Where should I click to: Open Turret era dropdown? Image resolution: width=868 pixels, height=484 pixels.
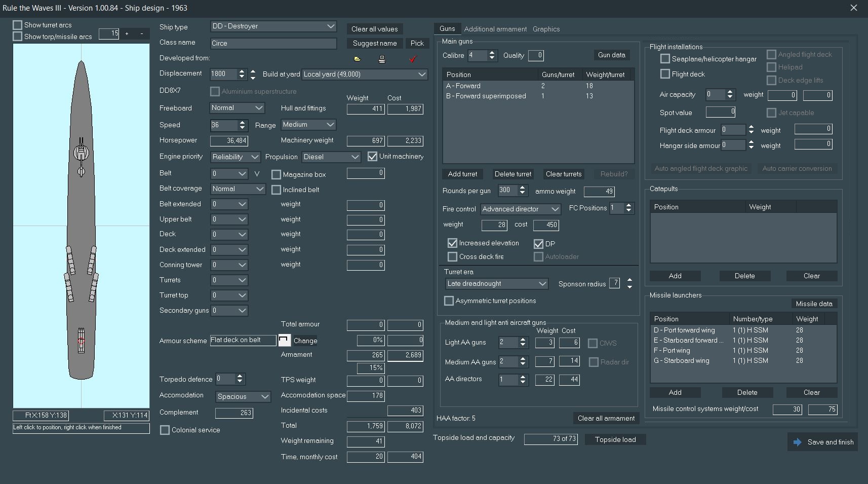496,283
